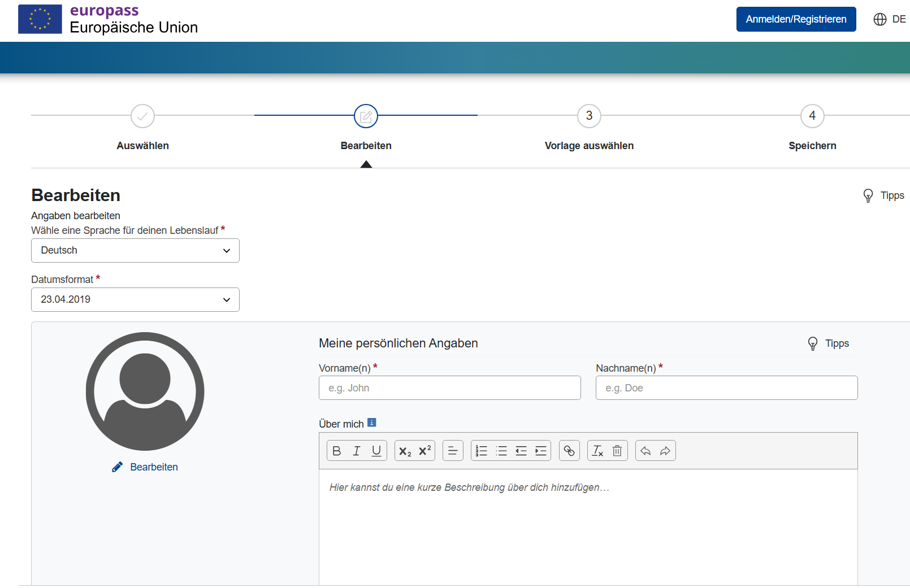Click the trash icon in editor toolbar
Screen dimensions: 910x588
click(x=617, y=451)
